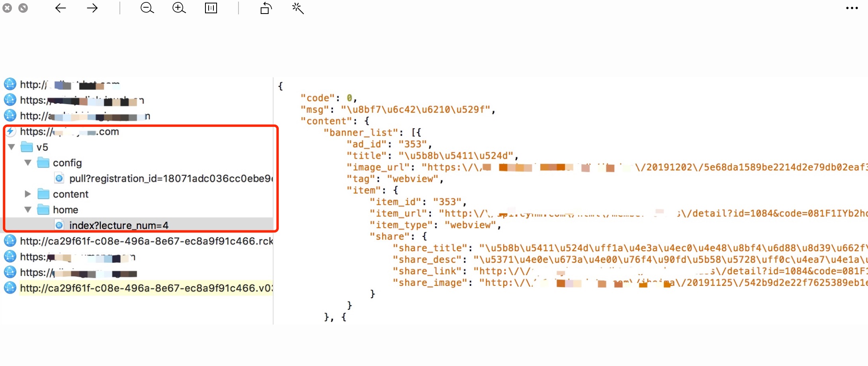Click the "share_link" key

click(427, 272)
